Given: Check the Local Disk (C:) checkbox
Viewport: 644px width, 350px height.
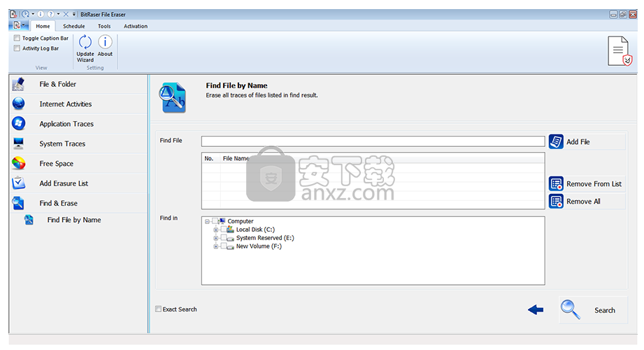Looking at the screenshot, I should pyautogui.click(x=224, y=229).
